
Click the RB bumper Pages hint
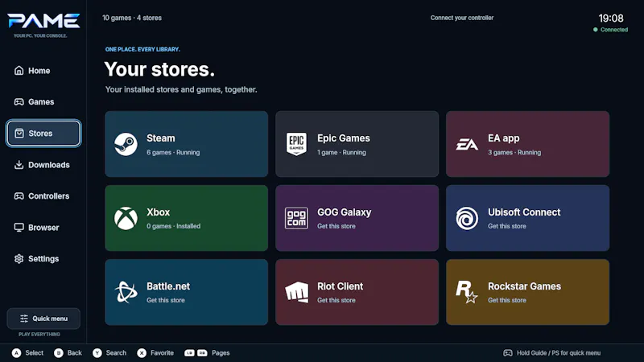pos(202,353)
